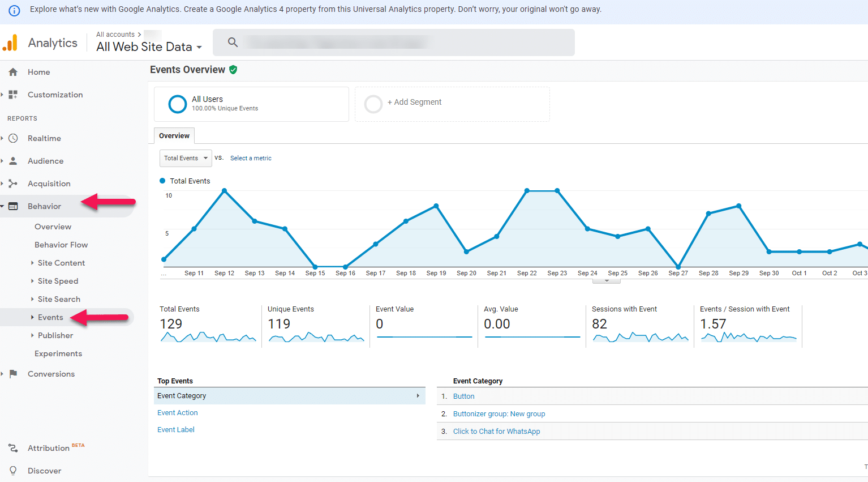Image resolution: width=868 pixels, height=482 pixels.
Task: Open the Total Events metric dropdown
Action: (186, 159)
